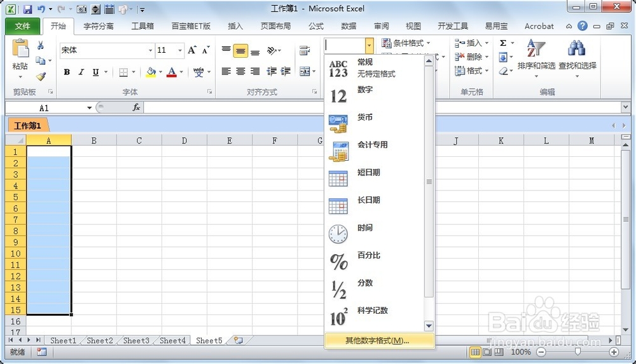Switch to Page Layout view button
The height and width of the screenshot is (364, 636).
click(487, 352)
